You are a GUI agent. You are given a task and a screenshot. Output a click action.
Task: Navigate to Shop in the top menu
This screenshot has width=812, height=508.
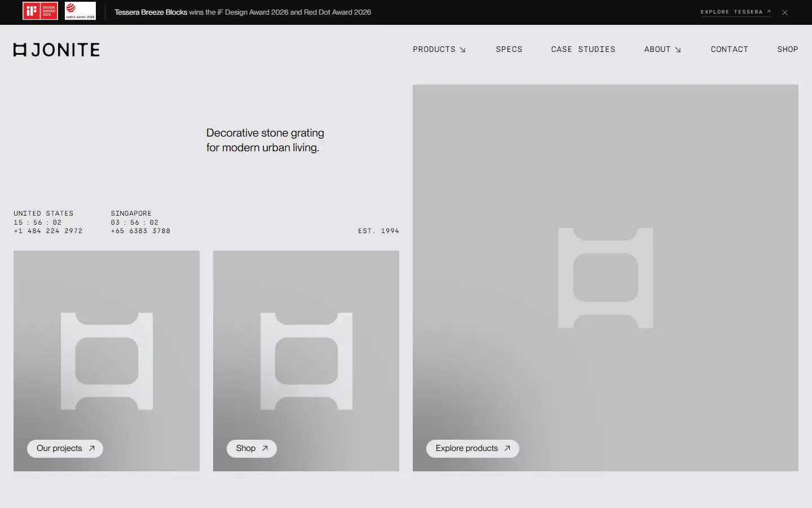[x=787, y=50]
